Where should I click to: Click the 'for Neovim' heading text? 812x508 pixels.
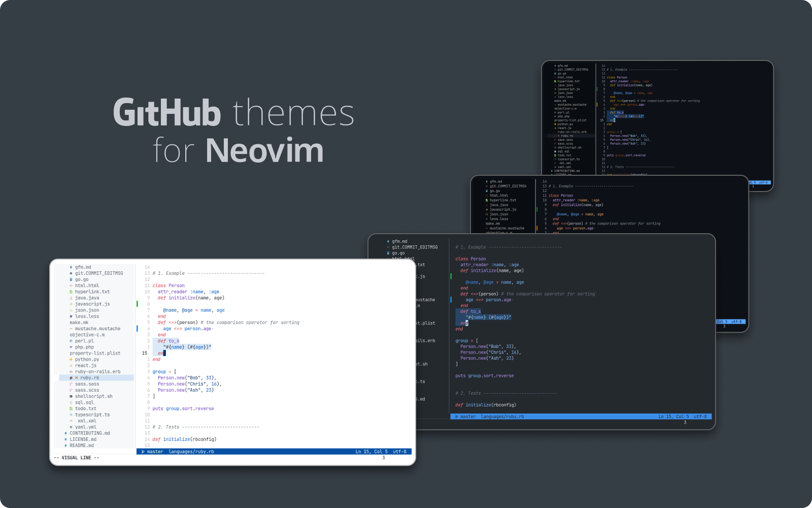[x=238, y=150]
